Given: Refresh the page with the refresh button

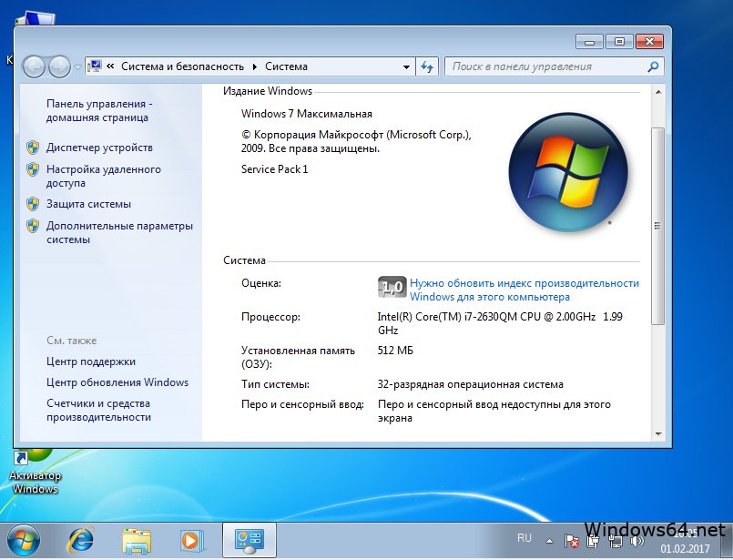Looking at the screenshot, I should click(x=427, y=66).
